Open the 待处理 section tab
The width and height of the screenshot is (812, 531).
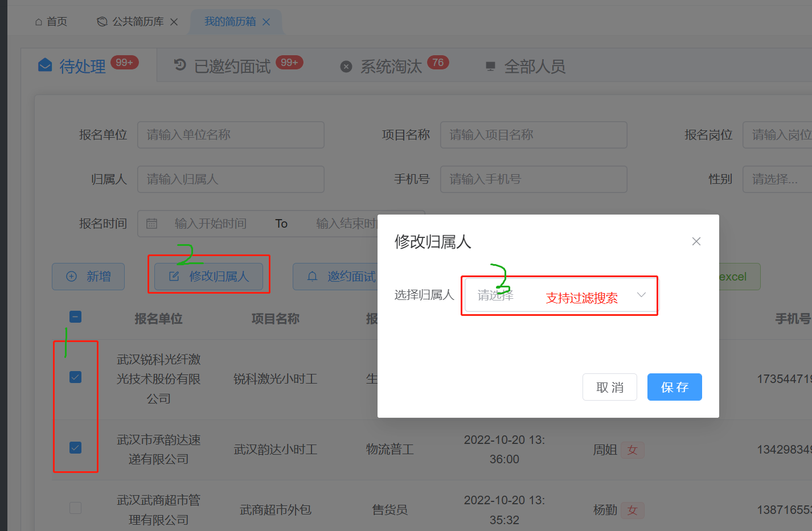[x=83, y=67]
